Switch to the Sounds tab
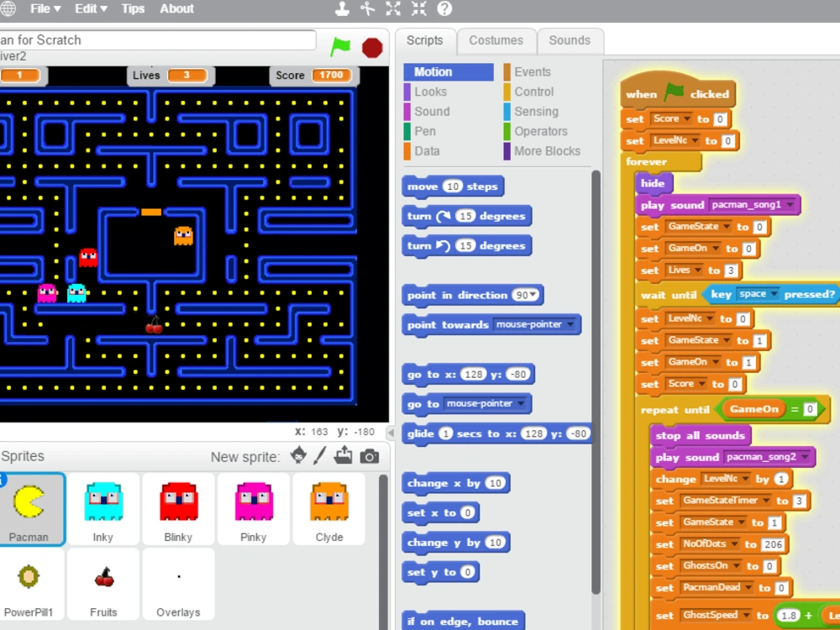The image size is (840, 630). click(570, 40)
